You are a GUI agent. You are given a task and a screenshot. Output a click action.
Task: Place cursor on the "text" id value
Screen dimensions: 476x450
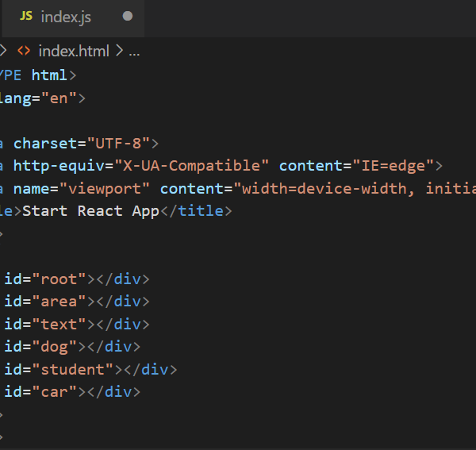(x=59, y=325)
